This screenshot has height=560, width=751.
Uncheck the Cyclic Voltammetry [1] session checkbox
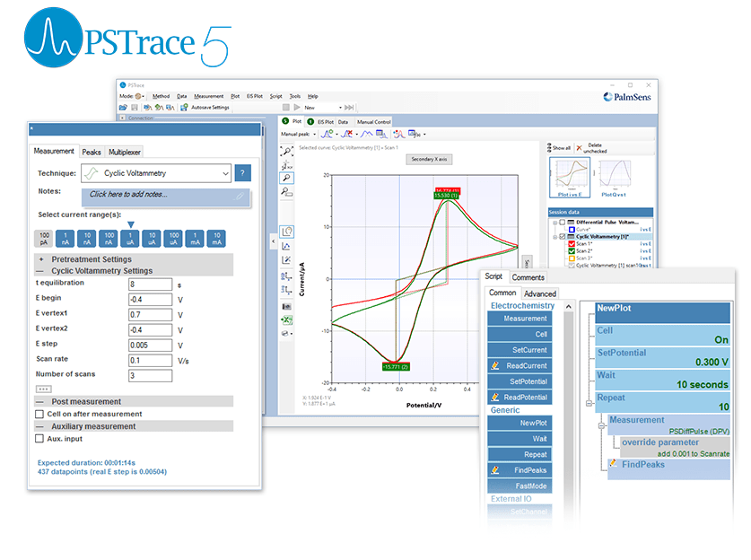(x=563, y=237)
